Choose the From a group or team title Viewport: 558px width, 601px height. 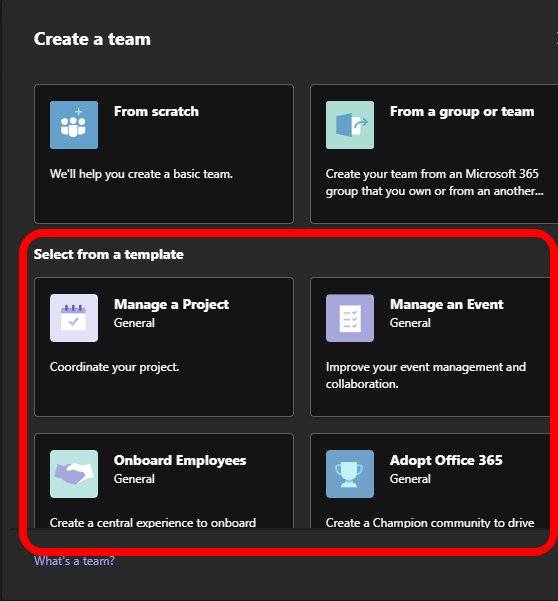[462, 112]
